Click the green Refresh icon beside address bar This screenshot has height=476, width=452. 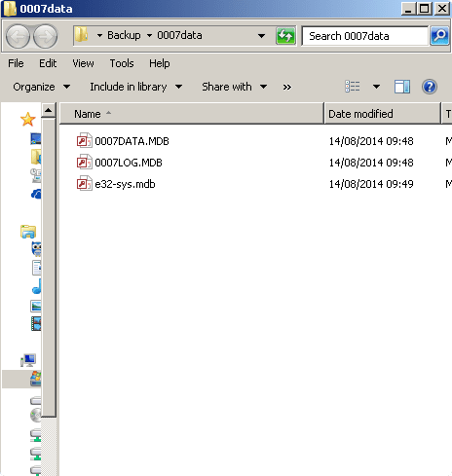point(285,36)
